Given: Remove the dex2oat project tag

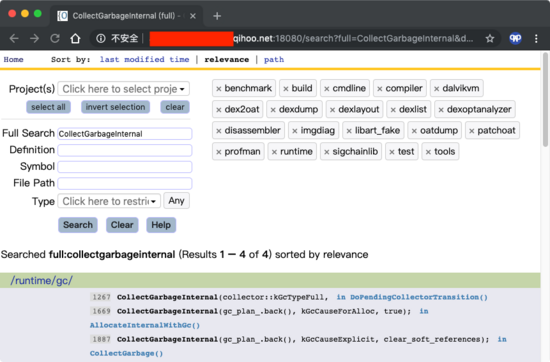Looking at the screenshot, I should 219,110.
